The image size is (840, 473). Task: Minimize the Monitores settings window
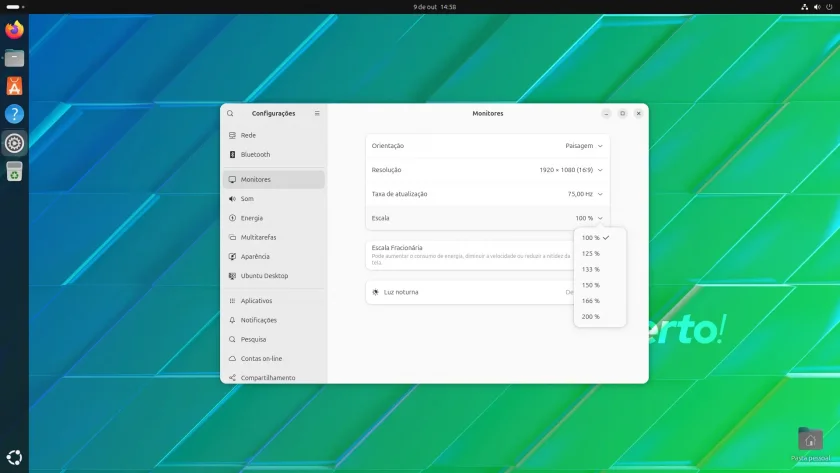pos(606,114)
